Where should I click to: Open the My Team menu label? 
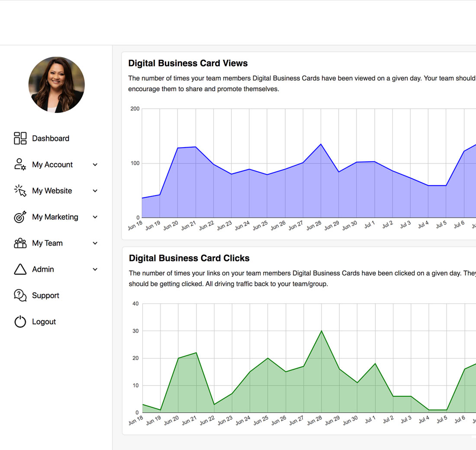pos(47,243)
